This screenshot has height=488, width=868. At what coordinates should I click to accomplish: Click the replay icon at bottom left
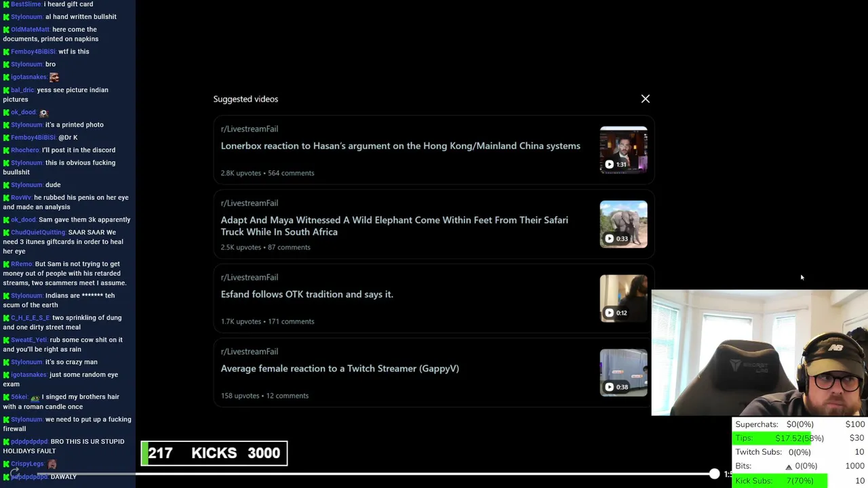pos(14,473)
